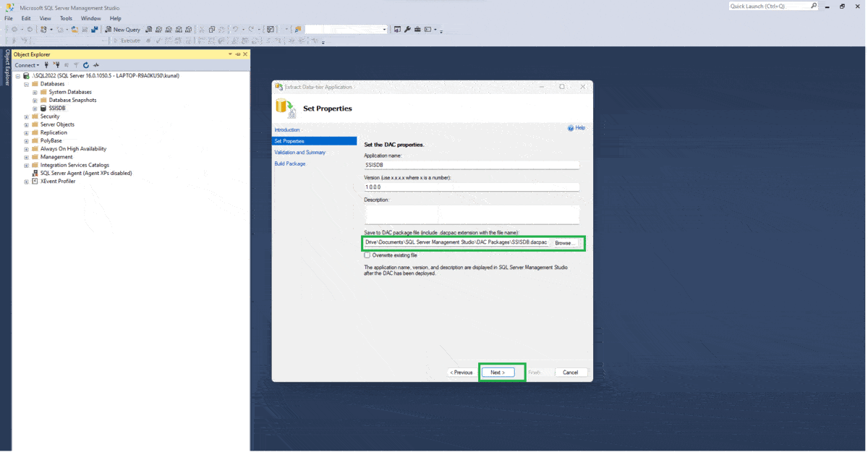Expand the Security tree node
The height and width of the screenshot is (455, 868).
click(x=25, y=116)
